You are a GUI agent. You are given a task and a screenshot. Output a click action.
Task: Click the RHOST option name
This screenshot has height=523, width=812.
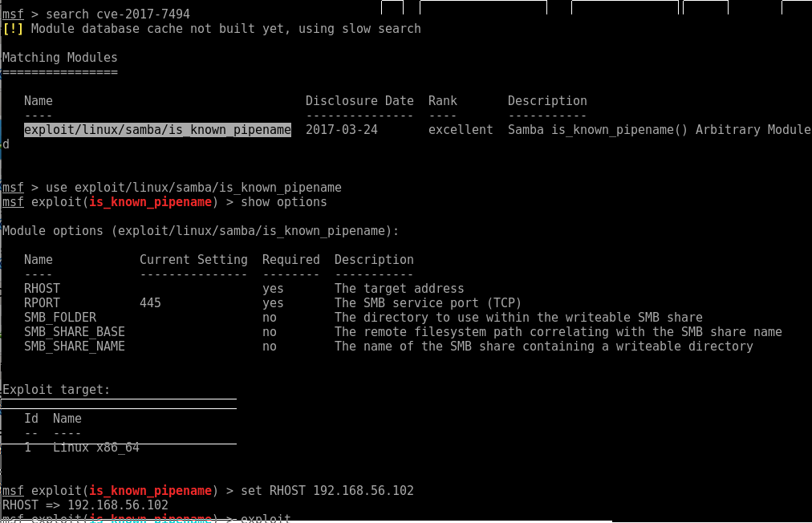[39, 288]
